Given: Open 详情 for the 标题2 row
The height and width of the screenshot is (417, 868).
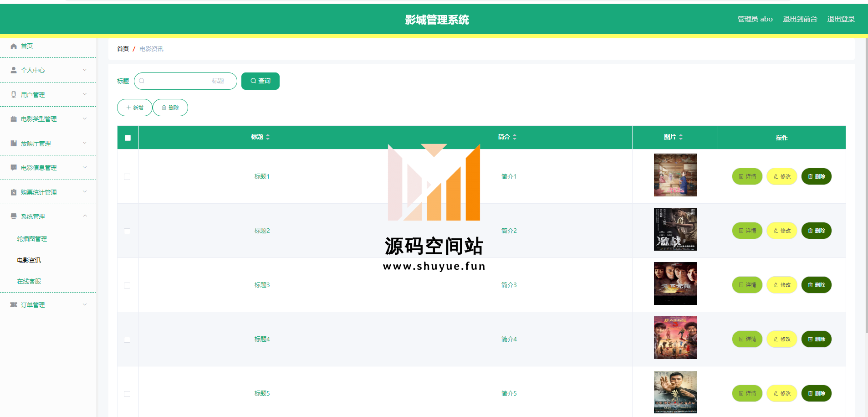Looking at the screenshot, I should [747, 231].
